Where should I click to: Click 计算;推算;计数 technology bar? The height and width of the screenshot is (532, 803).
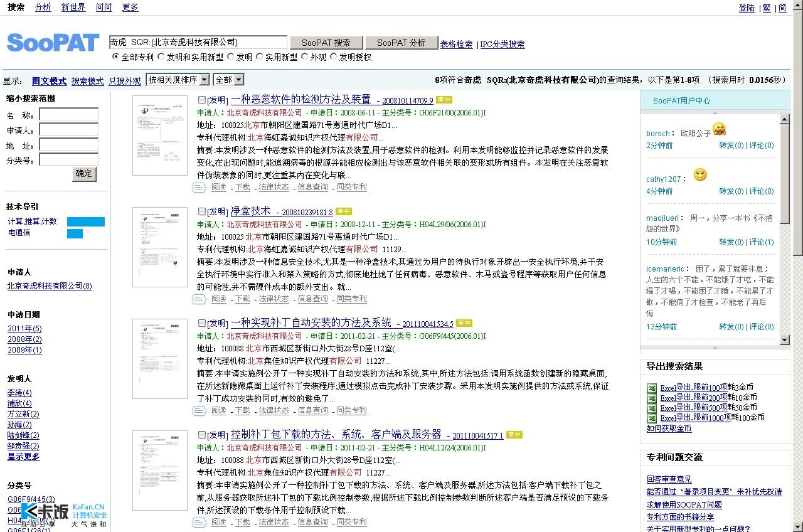pos(86,221)
